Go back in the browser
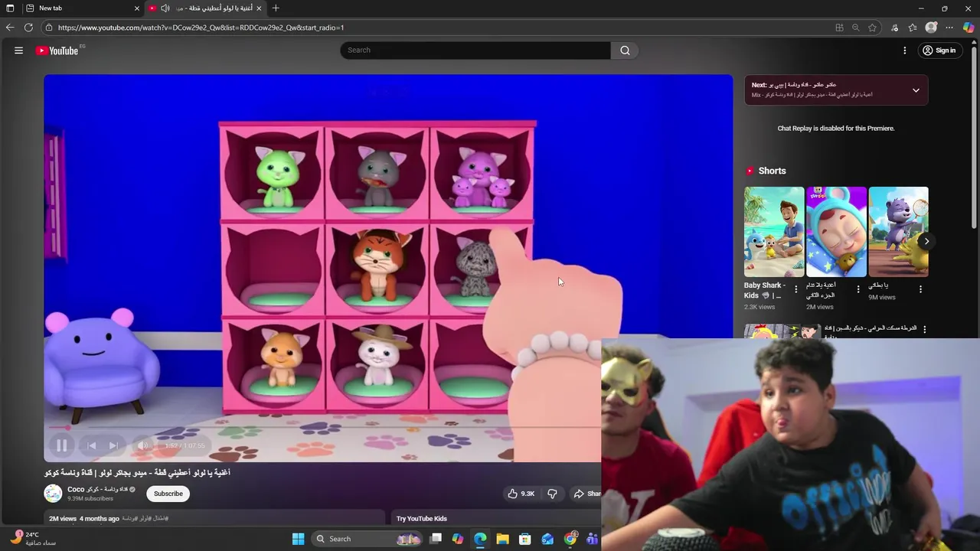This screenshot has height=551, width=980. point(10,28)
